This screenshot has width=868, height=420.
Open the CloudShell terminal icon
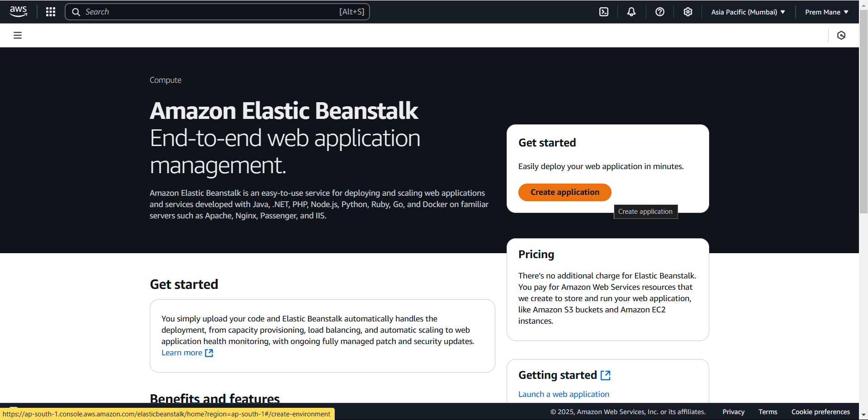tap(604, 12)
